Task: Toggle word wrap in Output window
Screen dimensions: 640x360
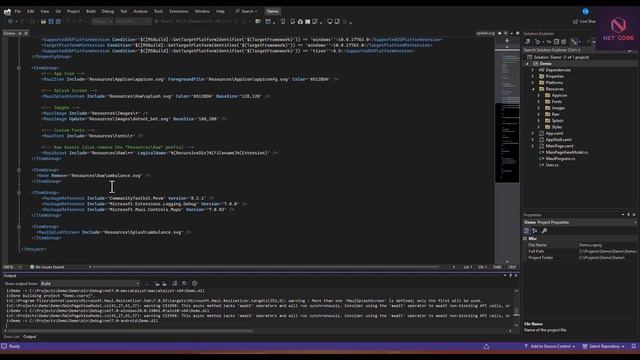Action: tap(184, 284)
